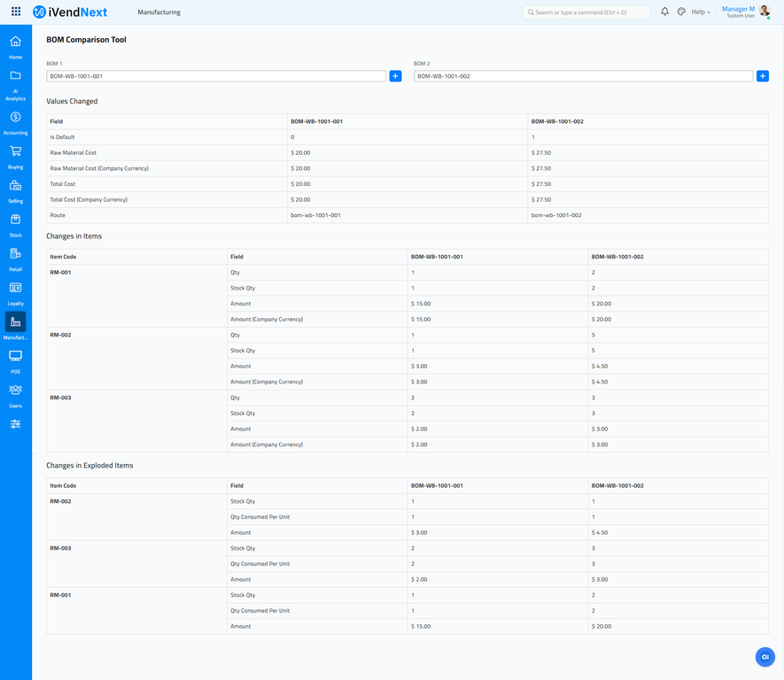Click 'Field' header in Values Changed table
The image size is (784, 680).
(57, 121)
